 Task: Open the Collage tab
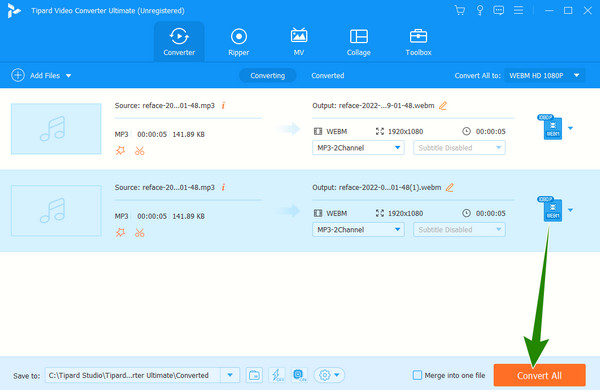(x=359, y=41)
